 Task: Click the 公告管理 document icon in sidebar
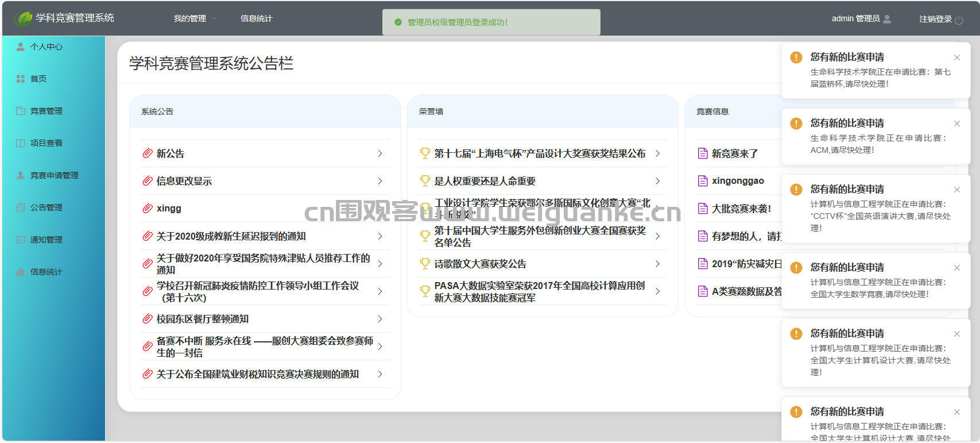(x=21, y=207)
